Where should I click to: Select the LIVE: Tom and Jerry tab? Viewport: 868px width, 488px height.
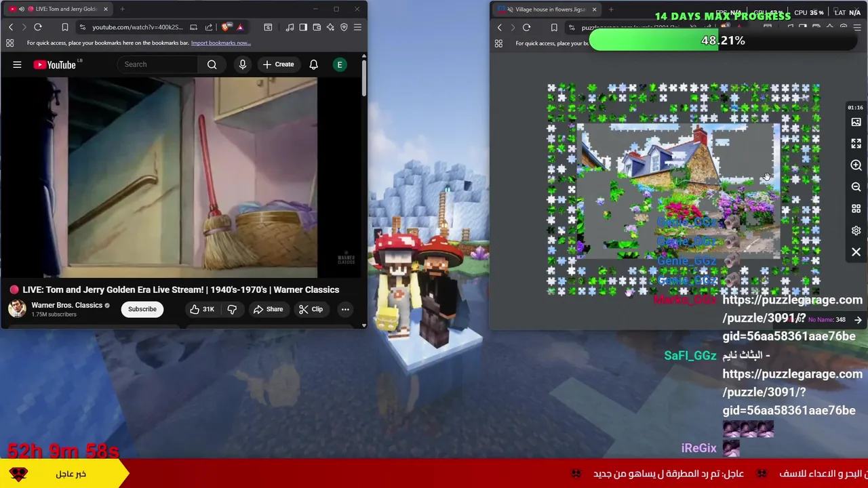click(x=58, y=9)
